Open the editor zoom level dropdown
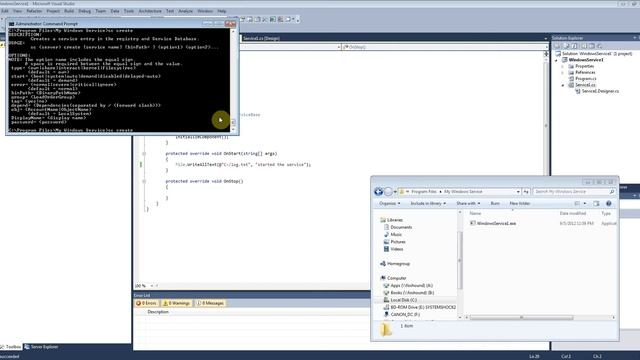This screenshot has width=640, height=360. point(152,286)
